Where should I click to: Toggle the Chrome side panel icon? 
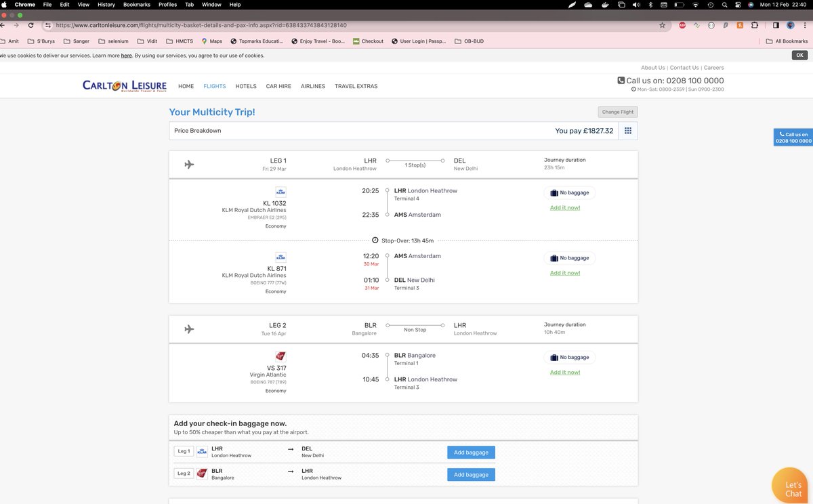[776, 25]
